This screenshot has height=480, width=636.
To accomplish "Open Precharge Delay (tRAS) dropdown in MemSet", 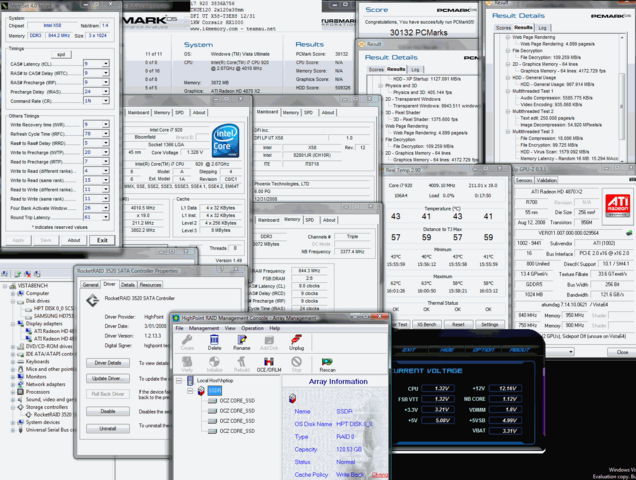I will click(105, 92).
